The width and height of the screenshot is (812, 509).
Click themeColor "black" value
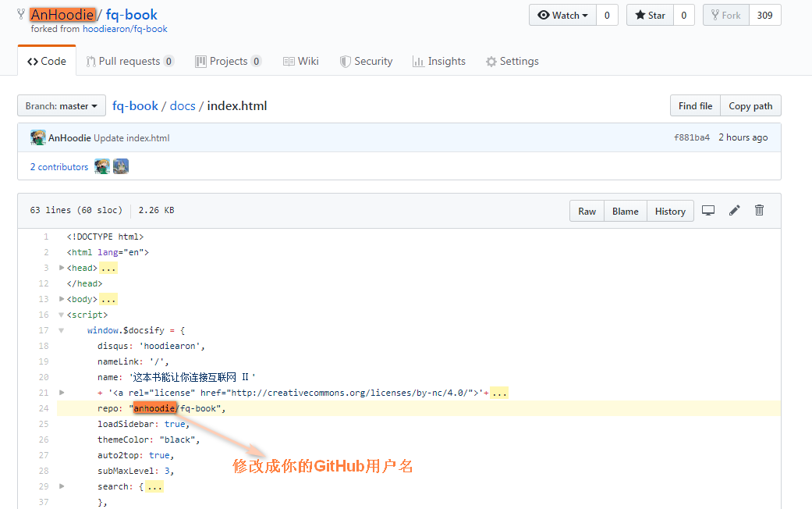click(x=177, y=440)
